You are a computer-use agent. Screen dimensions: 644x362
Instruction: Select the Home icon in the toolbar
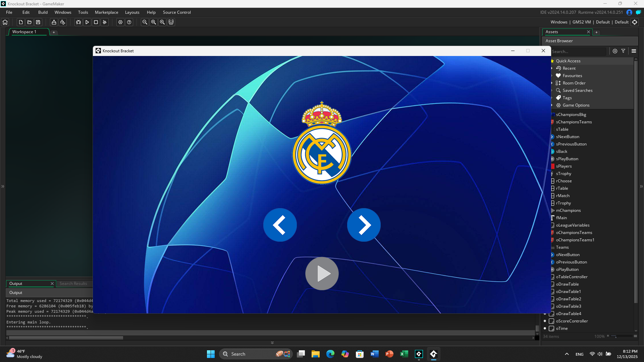coord(5,22)
